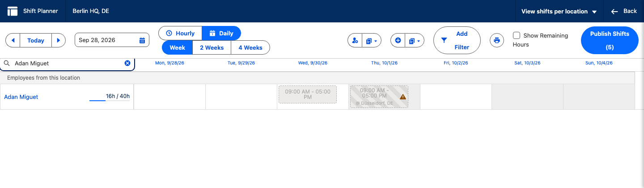
Task: Click the 16h / 40h hours progress bar
Action: (x=110, y=101)
